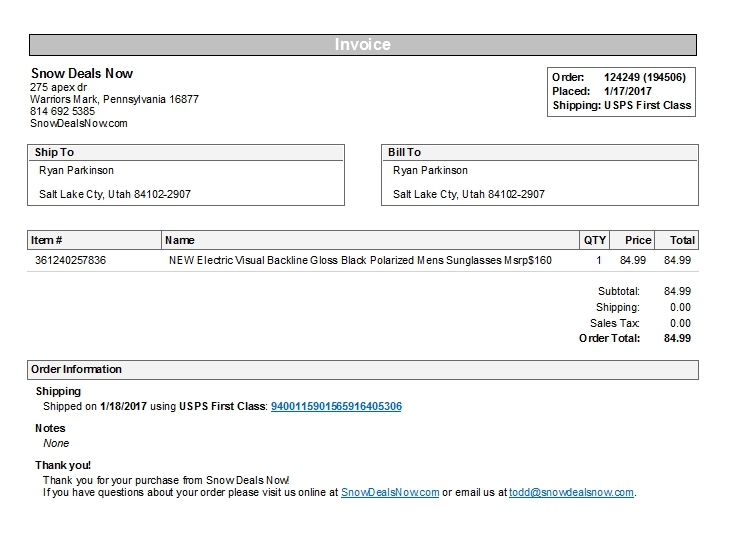This screenshot has height=534, width=729.
Task: Click the Shipping heading under Order Information
Action: pyautogui.click(x=59, y=391)
